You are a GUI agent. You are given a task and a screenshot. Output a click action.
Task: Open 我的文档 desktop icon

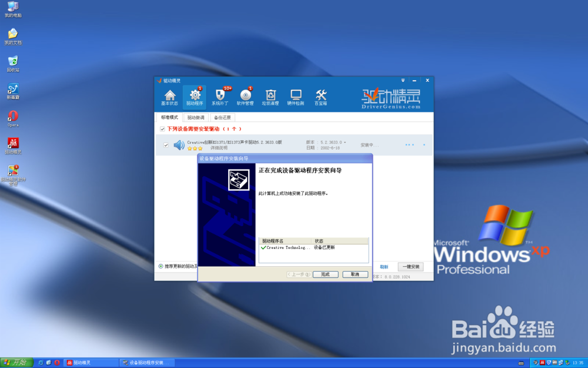[13, 37]
